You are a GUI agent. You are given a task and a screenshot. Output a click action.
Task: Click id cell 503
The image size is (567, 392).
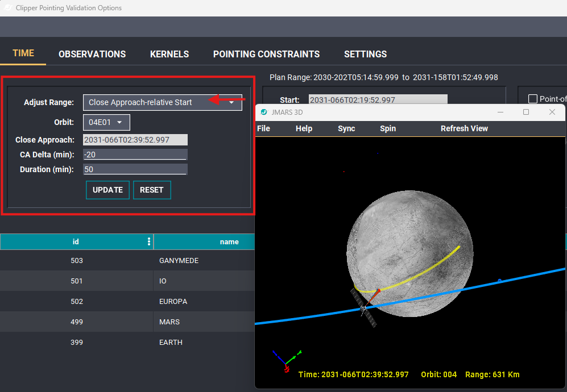[x=77, y=261]
